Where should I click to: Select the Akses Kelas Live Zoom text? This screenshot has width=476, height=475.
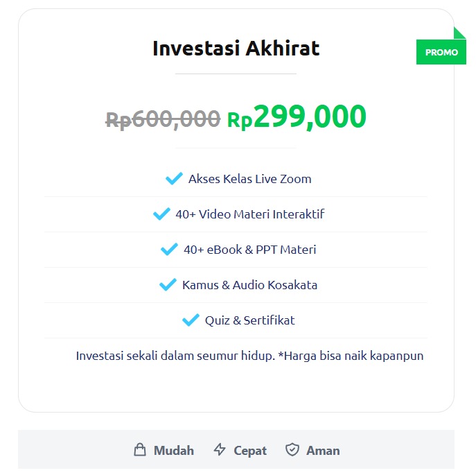(x=250, y=179)
